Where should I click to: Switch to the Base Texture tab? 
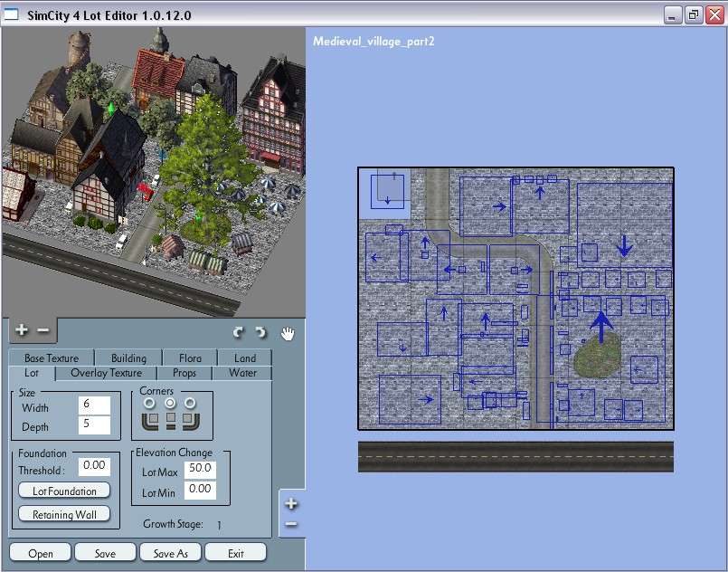[52, 357]
